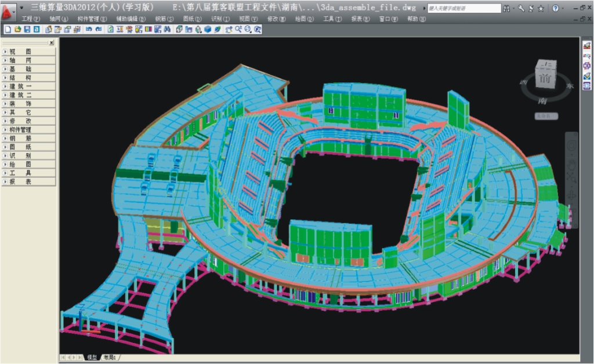
Task: Switch to the 布局1 tab
Action: (x=110, y=357)
